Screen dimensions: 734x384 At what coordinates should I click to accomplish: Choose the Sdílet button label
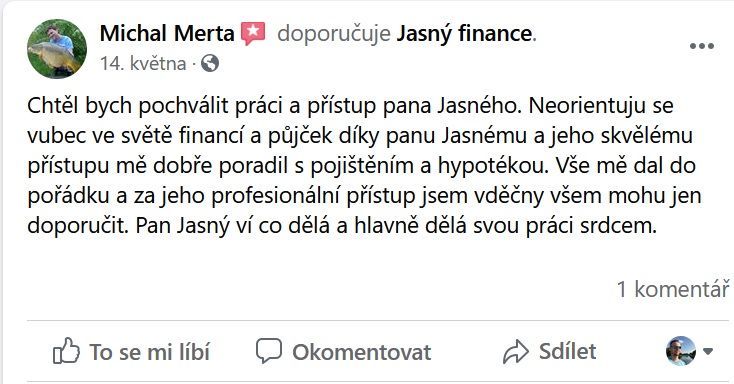coord(567,351)
